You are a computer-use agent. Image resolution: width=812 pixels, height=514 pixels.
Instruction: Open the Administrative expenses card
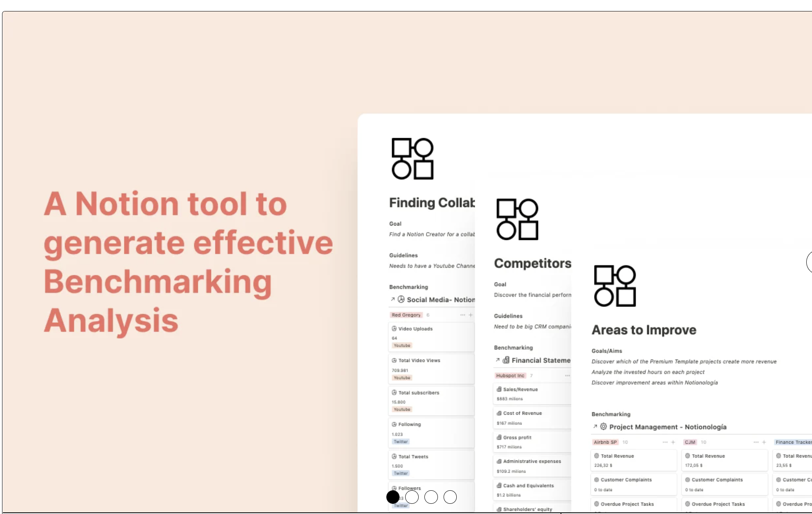pos(532,466)
